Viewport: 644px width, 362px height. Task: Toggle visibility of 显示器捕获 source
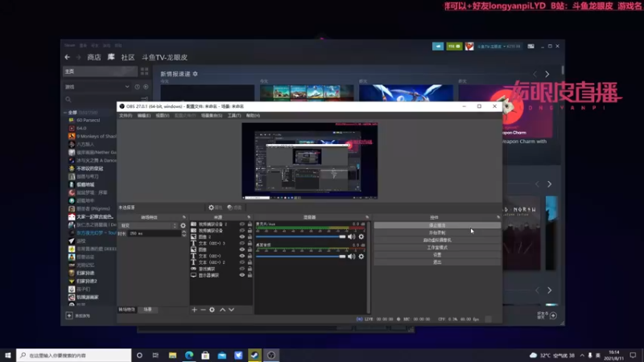pyautogui.click(x=242, y=275)
